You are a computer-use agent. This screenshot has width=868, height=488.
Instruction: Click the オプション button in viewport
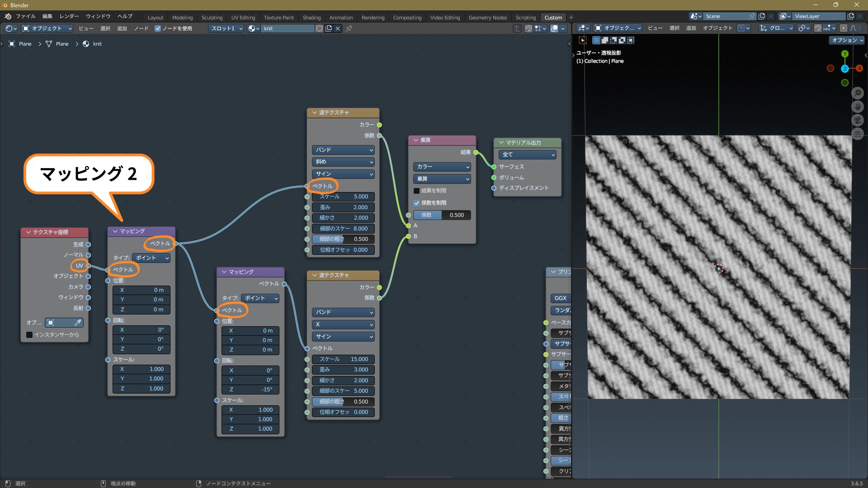[847, 40]
